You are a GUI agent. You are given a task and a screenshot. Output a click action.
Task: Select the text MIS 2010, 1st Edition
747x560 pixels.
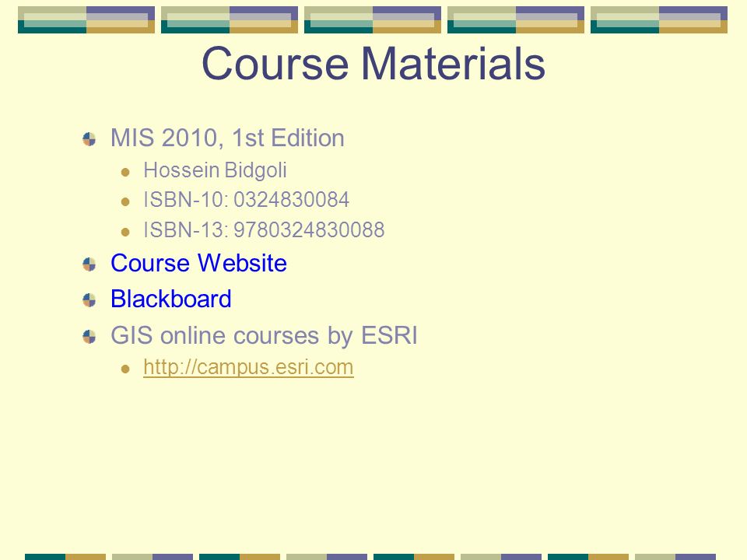(227, 138)
